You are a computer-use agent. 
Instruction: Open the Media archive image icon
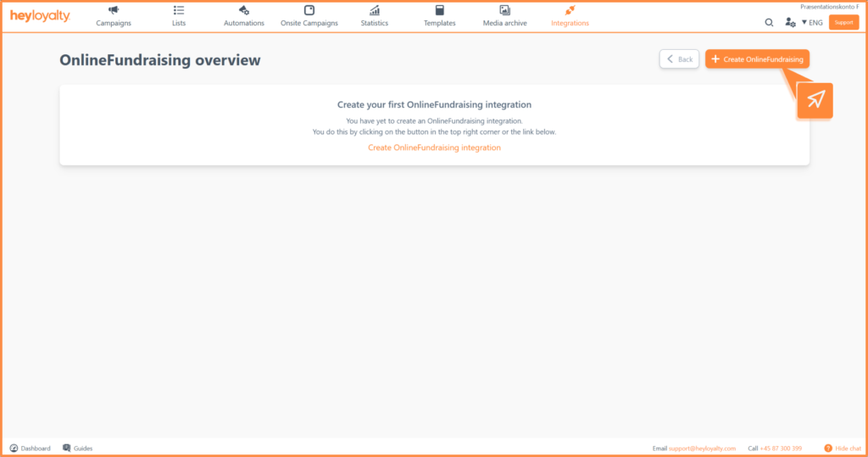pyautogui.click(x=504, y=10)
